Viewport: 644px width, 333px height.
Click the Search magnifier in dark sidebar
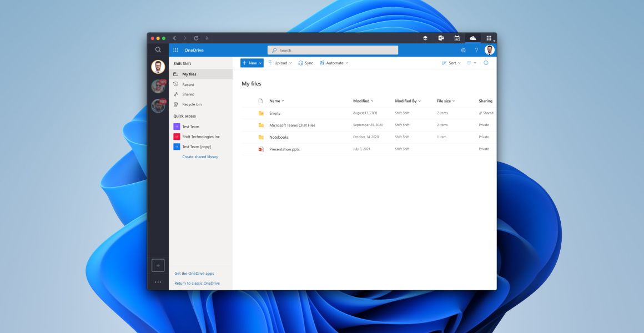[158, 49]
